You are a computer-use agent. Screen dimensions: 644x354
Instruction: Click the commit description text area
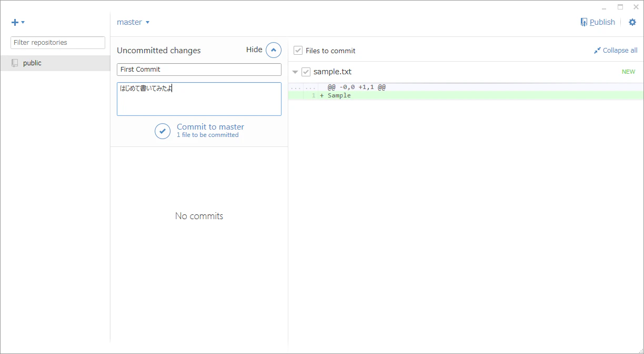pos(199,99)
